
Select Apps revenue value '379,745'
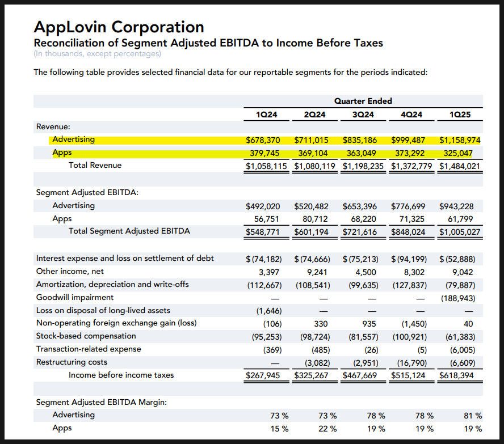click(x=264, y=154)
